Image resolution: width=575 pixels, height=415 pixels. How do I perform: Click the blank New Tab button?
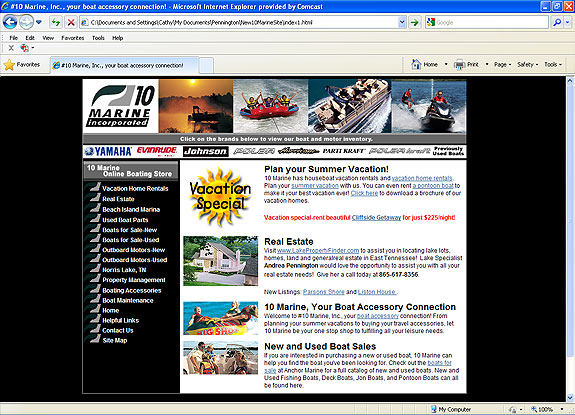pos(206,66)
